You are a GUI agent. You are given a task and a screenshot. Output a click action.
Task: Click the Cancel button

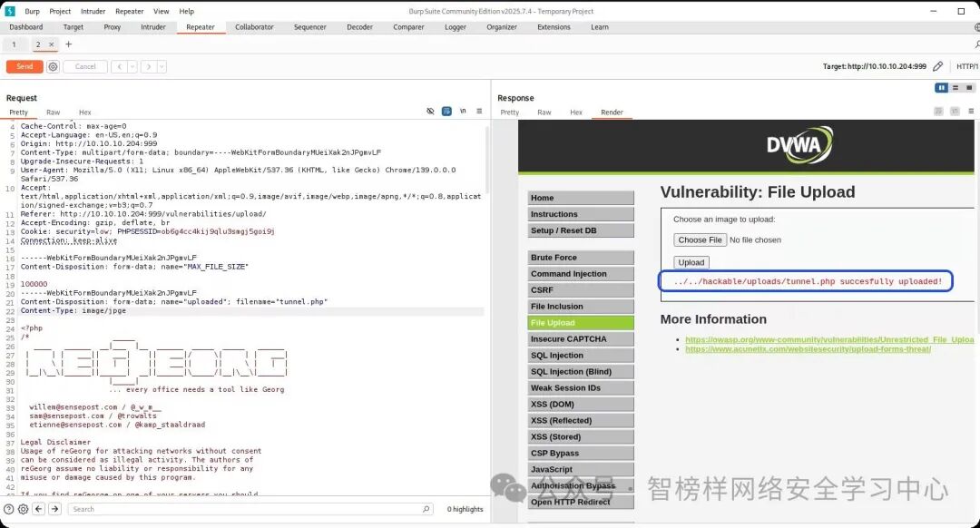pos(85,66)
